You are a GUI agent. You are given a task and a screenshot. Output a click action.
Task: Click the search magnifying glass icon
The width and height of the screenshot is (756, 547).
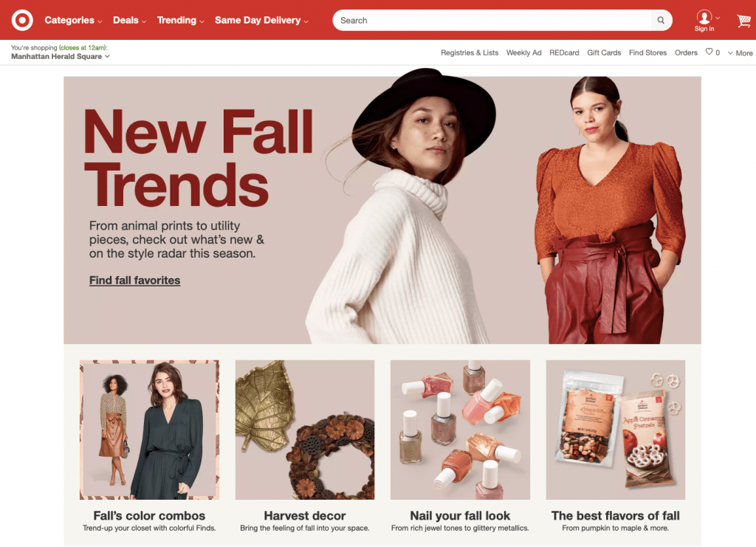[x=661, y=20]
